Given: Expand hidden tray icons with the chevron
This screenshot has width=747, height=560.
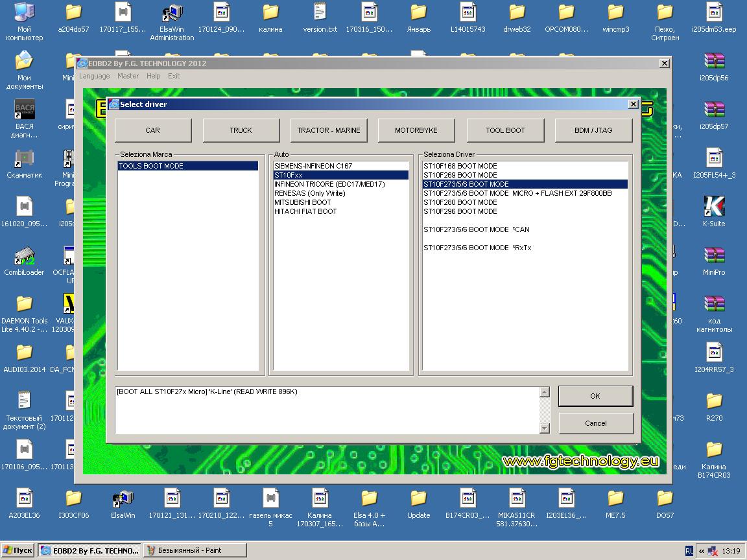Looking at the screenshot, I should tap(701, 551).
